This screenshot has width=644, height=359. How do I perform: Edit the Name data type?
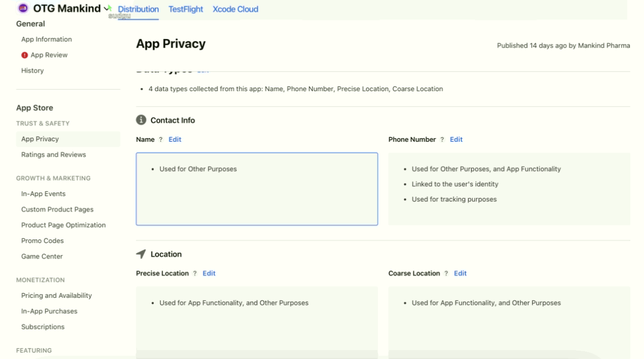coord(175,140)
